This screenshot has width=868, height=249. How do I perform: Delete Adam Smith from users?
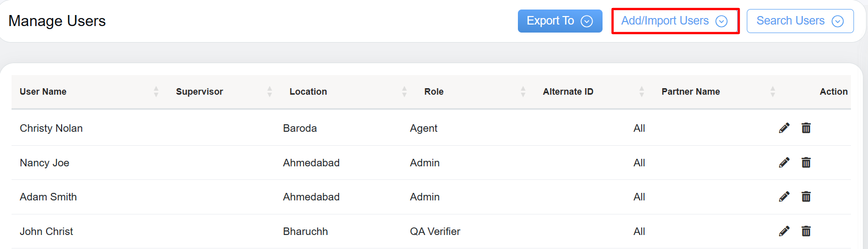pos(806,196)
